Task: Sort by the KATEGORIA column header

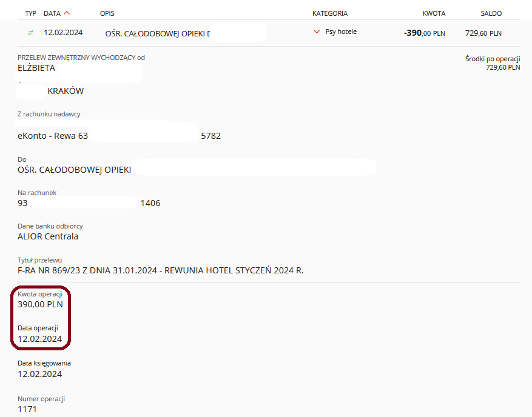Action: pos(330,13)
